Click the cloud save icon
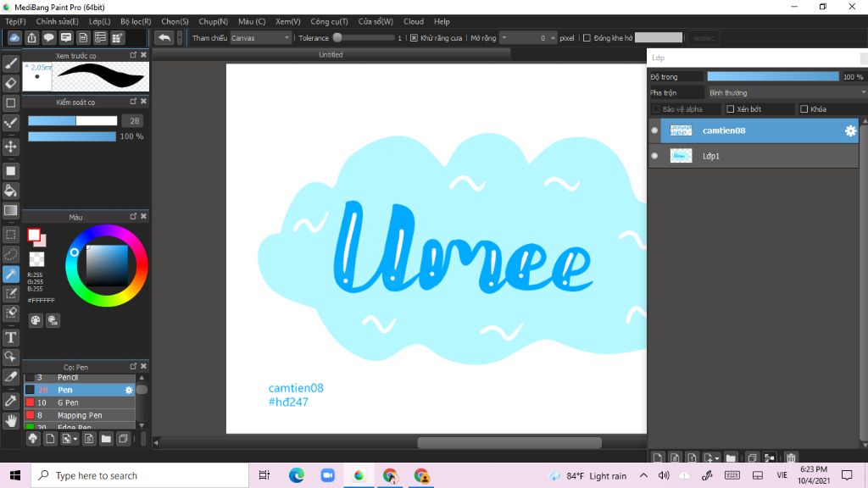Image resolution: width=868 pixels, height=488 pixels. (x=14, y=37)
